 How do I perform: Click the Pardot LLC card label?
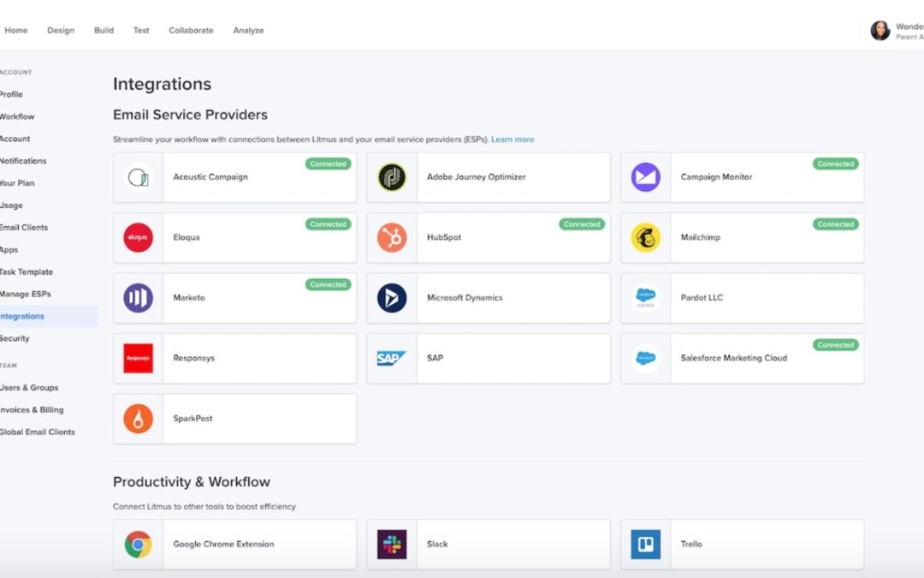702,298
